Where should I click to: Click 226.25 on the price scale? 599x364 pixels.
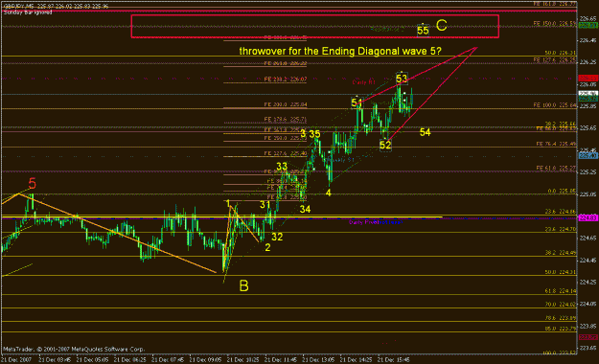coord(587,62)
